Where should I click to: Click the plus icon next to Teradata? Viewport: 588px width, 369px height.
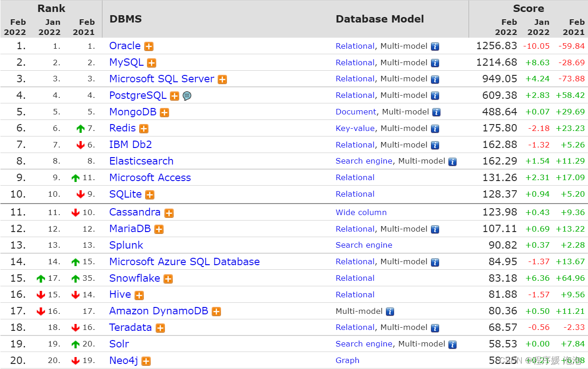pyautogui.click(x=160, y=328)
